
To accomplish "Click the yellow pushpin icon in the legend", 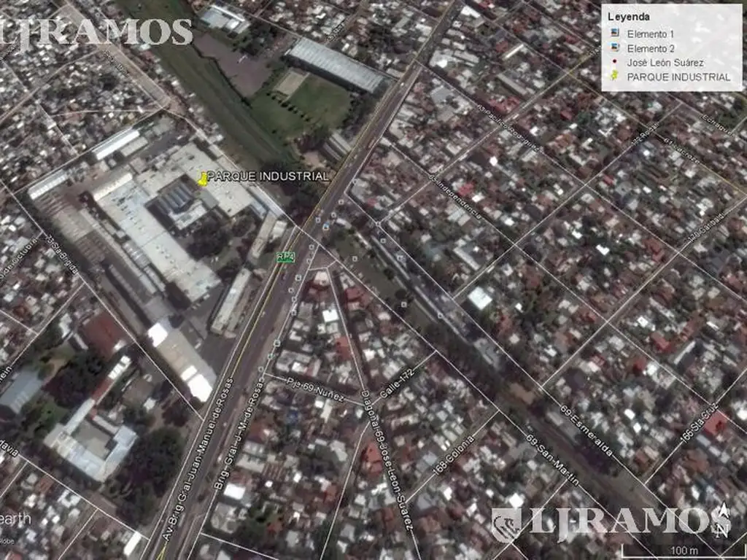I will point(615,77).
